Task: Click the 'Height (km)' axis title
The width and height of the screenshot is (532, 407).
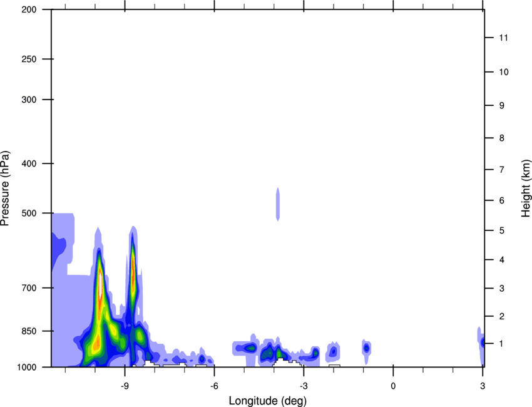Action: coord(526,188)
